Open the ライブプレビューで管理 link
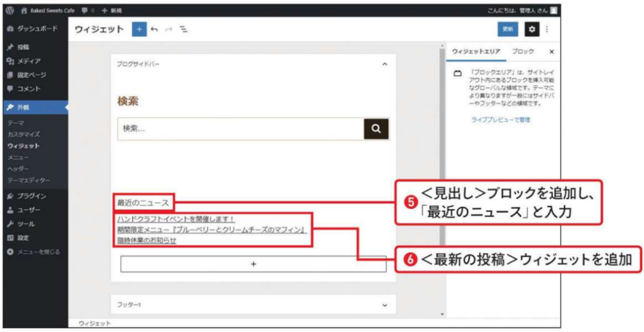Image resolution: width=644 pixels, height=332 pixels. [501, 119]
